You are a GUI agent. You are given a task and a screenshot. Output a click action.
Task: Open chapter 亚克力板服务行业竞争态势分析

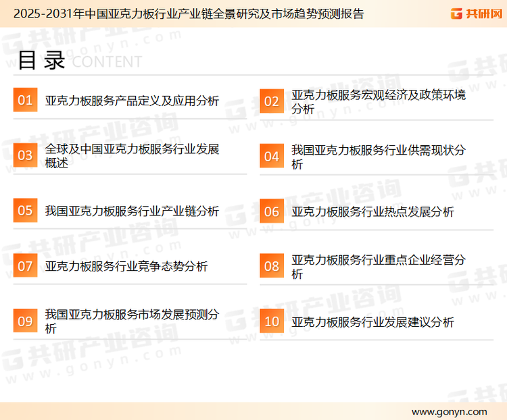coord(126,266)
